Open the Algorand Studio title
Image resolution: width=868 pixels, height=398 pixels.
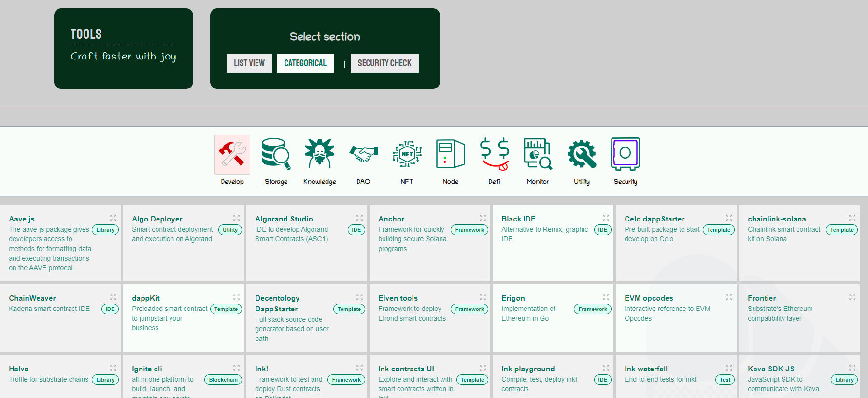pyautogui.click(x=284, y=219)
